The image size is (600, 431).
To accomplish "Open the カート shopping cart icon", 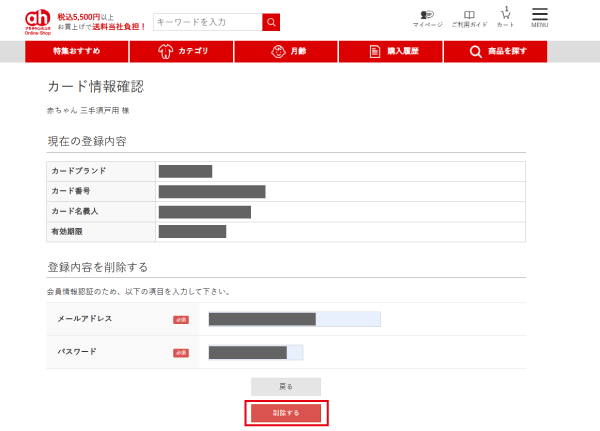I will [x=505, y=18].
